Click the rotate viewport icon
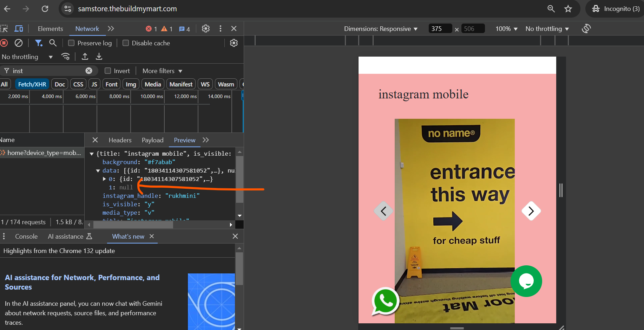 point(586,28)
